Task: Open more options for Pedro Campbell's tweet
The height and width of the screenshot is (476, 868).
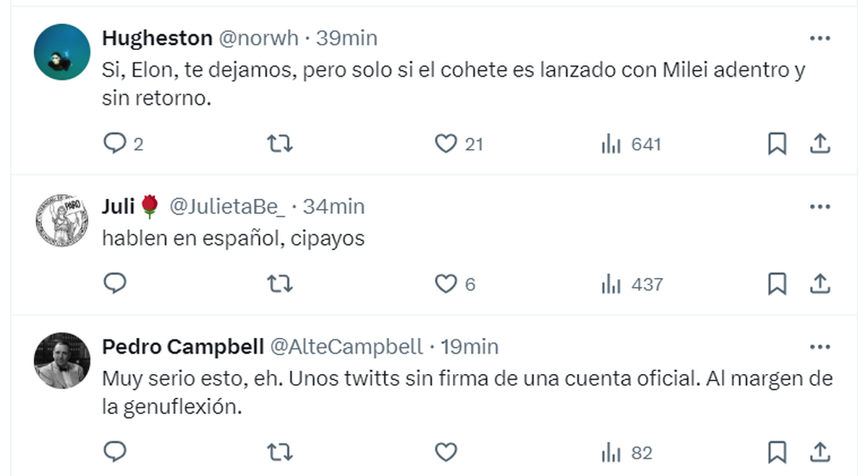Action: tap(820, 347)
